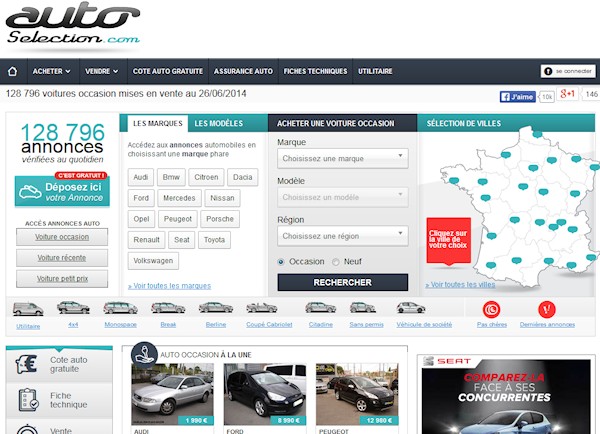Switch to LES MARQUES tab

click(157, 123)
